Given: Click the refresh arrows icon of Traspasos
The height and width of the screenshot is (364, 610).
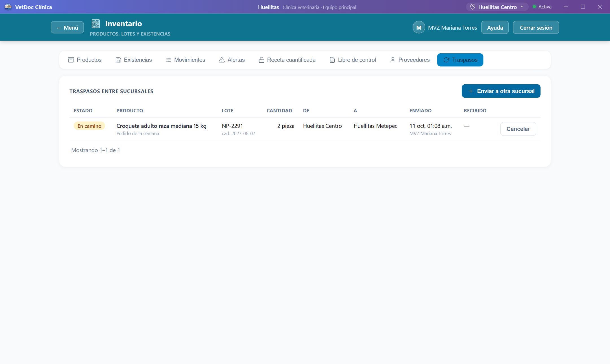Looking at the screenshot, I should click(x=446, y=60).
